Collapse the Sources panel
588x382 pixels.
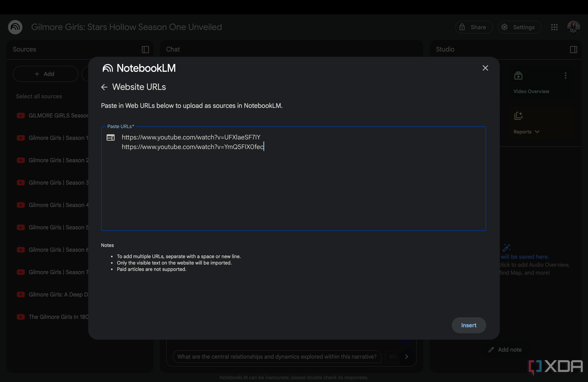tap(145, 49)
